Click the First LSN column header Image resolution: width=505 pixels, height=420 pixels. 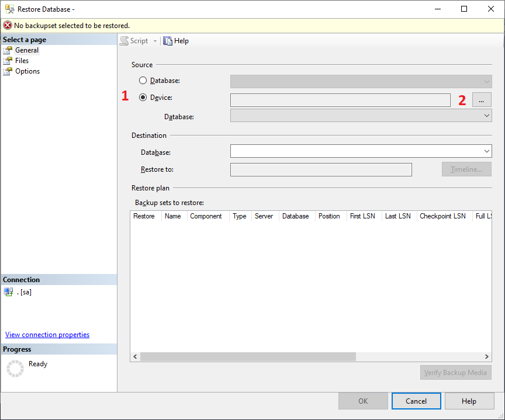tap(364, 216)
